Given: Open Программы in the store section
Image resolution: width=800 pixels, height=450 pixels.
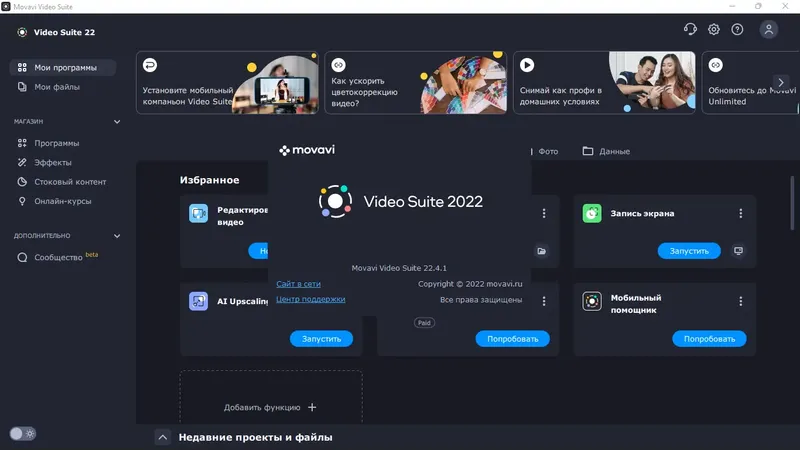Looking at the screenshot, I should tap(57, 143).
